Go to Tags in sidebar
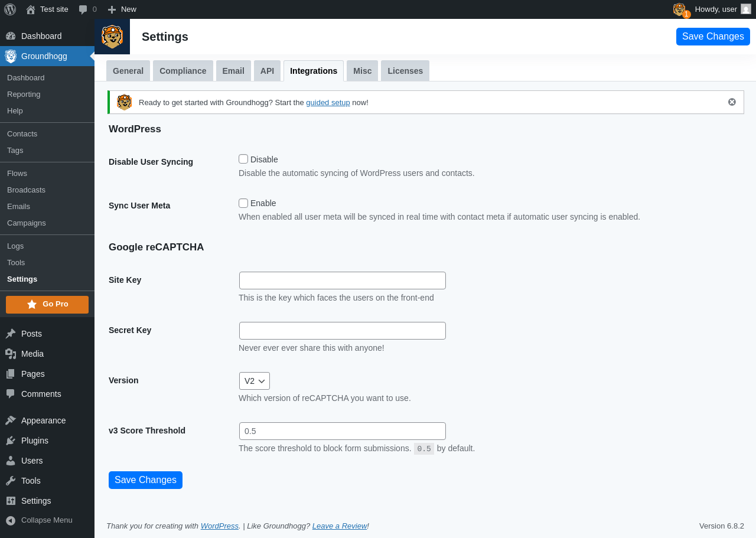This screenshot has width=756, height=538. pos(47,151)
